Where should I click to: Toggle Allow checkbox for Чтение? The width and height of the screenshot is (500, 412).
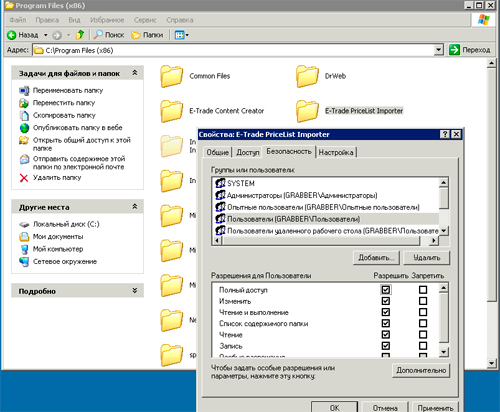[386, 335]
